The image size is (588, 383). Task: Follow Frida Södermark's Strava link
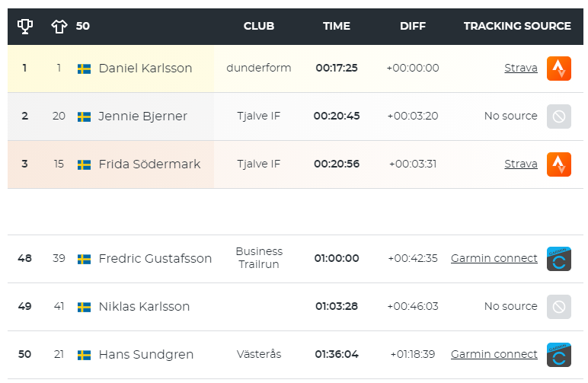520,164
